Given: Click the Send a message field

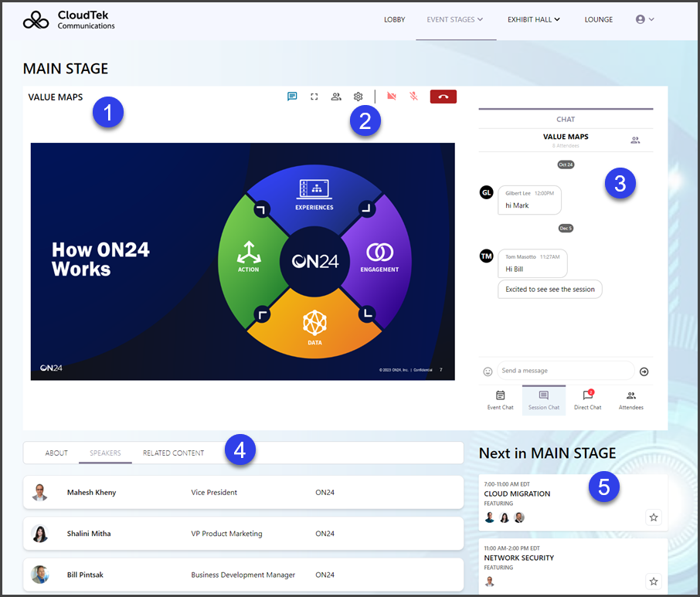Looking at the screenshot, I should [x=566, y=371].
